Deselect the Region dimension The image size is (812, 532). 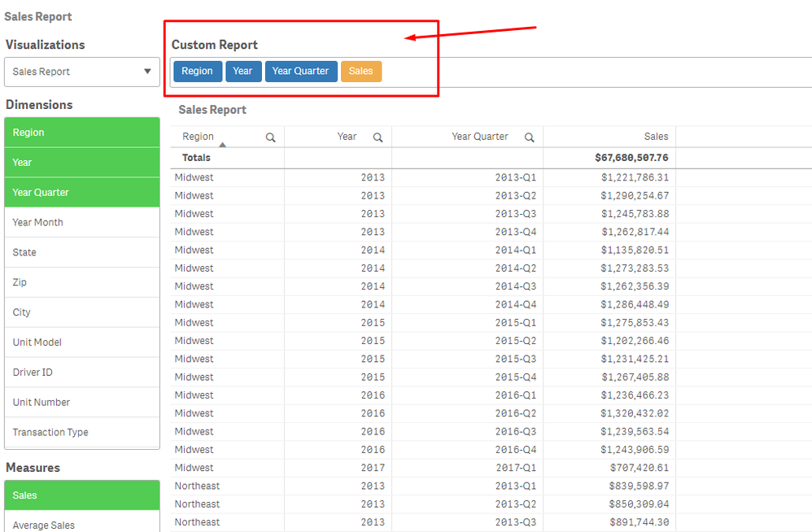pos(82,133)
